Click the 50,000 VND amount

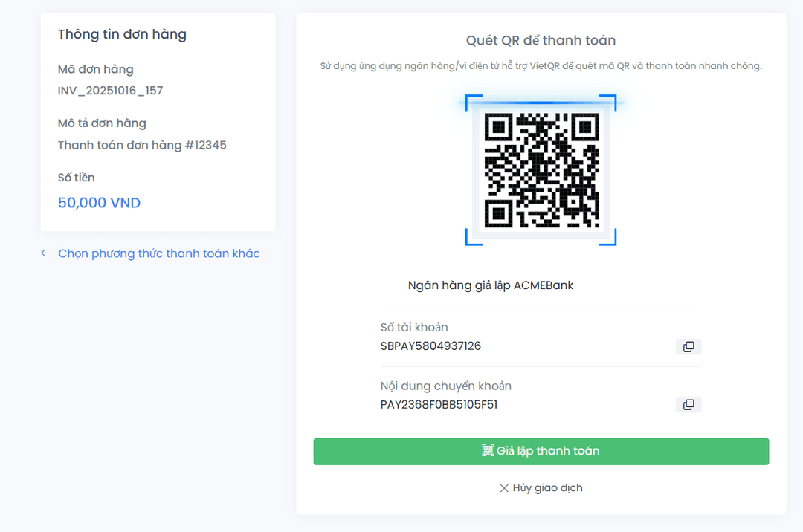[x=99, y=203]
